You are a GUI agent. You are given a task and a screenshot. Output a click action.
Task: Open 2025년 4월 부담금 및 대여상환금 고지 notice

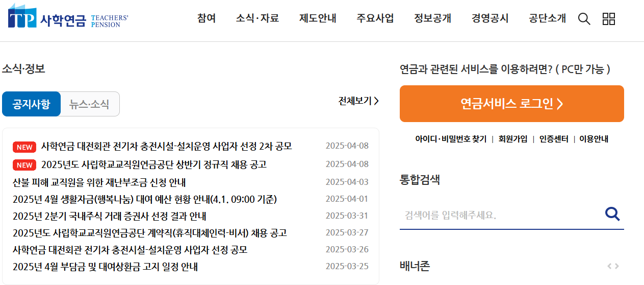click(105, 267)
